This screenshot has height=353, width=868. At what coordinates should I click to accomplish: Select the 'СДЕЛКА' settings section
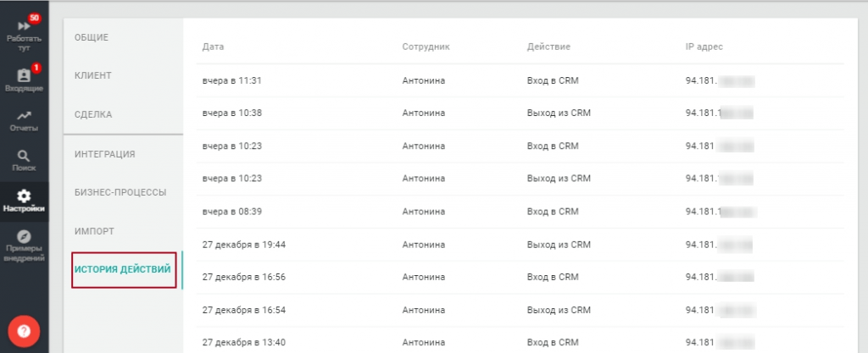[93, 114]
